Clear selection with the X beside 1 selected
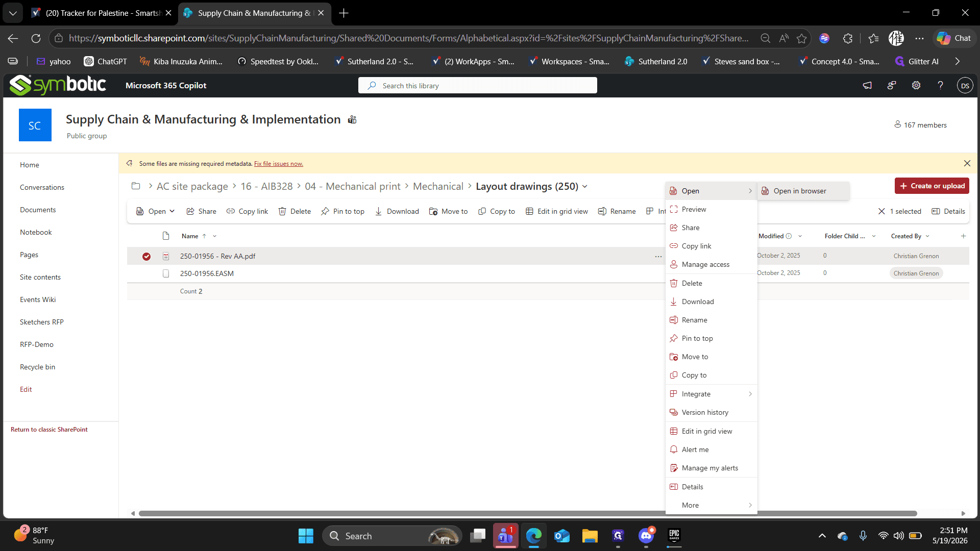The height and width of the screenshot is (551, 980). click(881, 211)
